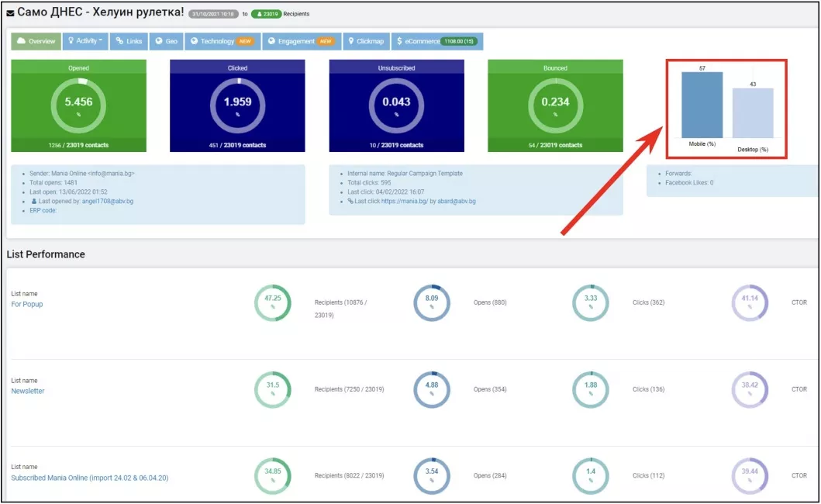Click the 3.54% opens circle

pos(432,476)
